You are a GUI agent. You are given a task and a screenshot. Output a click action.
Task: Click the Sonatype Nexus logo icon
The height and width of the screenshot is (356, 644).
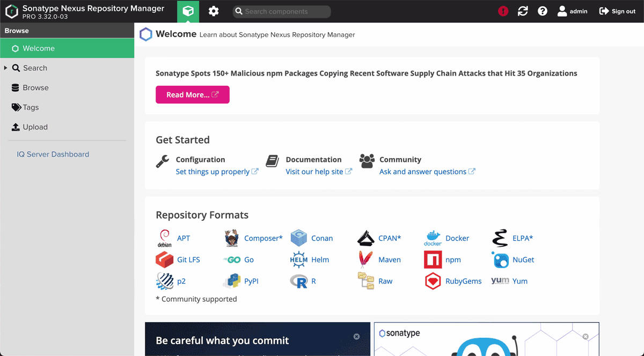coord(12,11)
